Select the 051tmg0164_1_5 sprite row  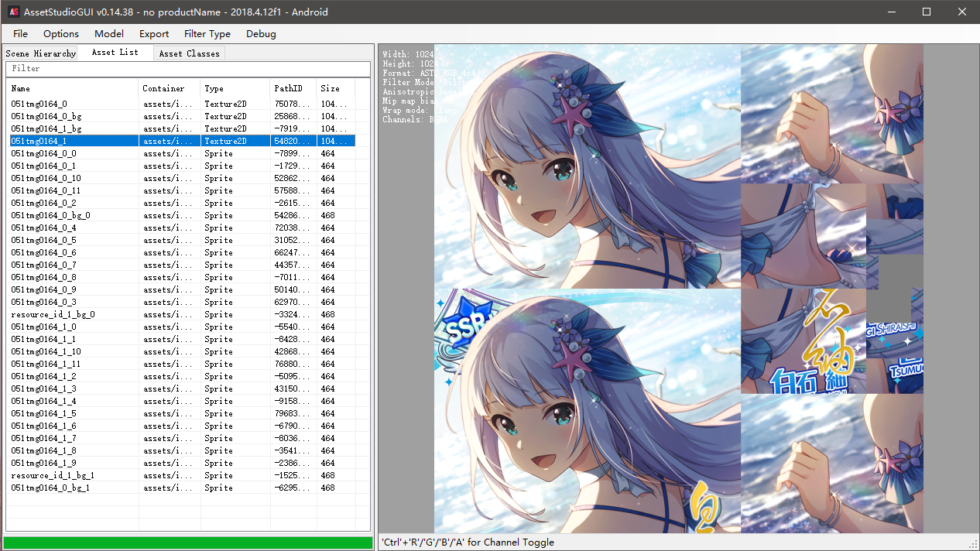pyautogui.click(x=182, y=413)
